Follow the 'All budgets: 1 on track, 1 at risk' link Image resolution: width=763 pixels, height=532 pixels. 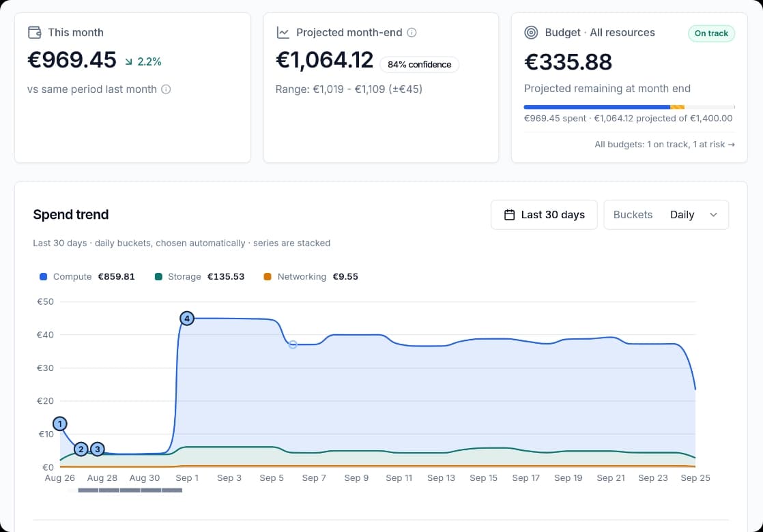(664, 145)
